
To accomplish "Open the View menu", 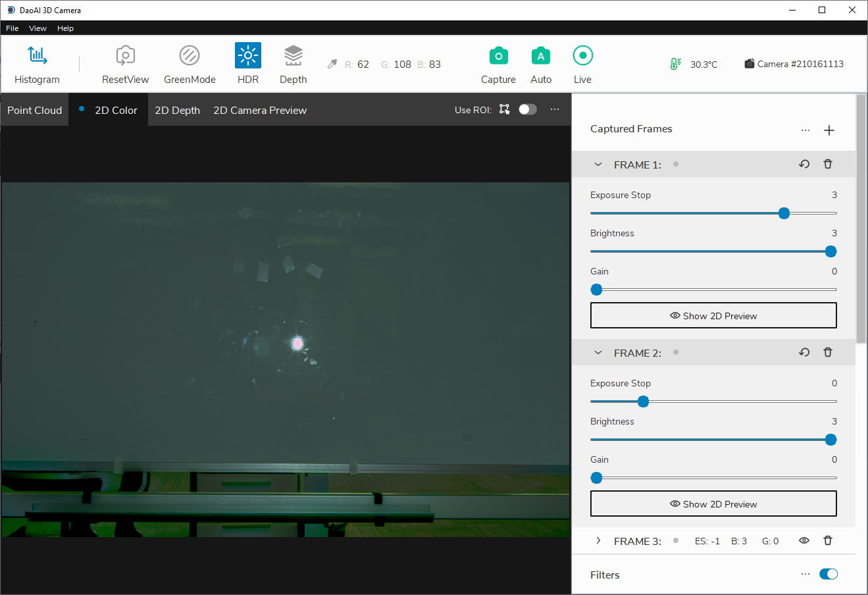I will coord(38,28).
